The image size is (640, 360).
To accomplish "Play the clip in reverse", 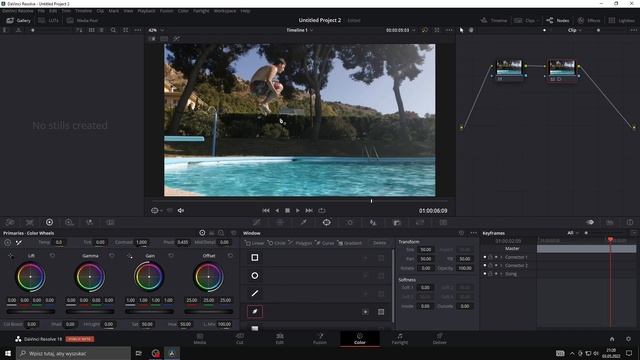I will pos(277,211).
